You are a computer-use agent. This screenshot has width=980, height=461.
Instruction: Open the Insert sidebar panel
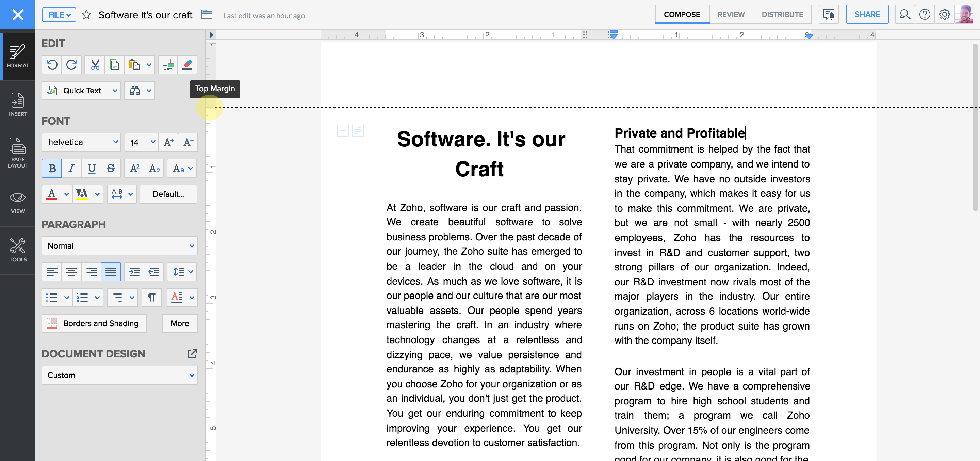[x=17, y=104]
